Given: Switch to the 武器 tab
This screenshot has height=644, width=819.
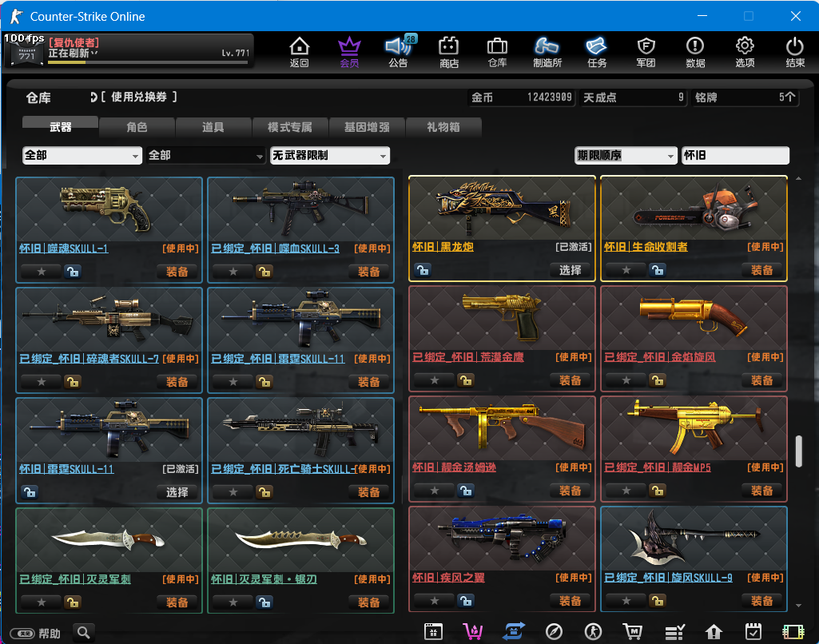Looking at the screenshot, I should point(60,126).
